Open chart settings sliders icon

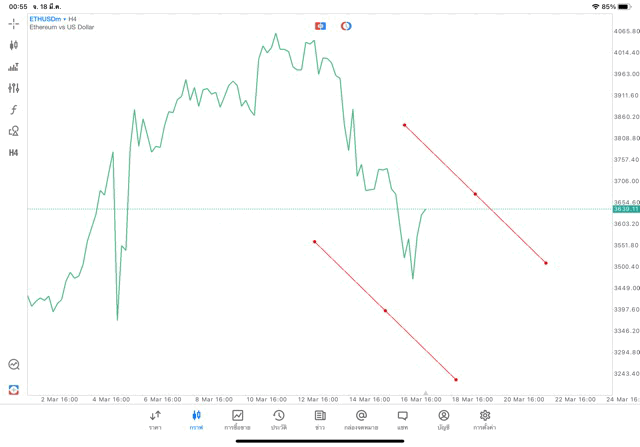(x=14, y=88)
